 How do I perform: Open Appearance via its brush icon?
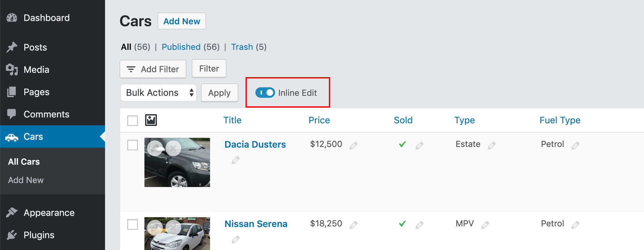tap(12, 212)
